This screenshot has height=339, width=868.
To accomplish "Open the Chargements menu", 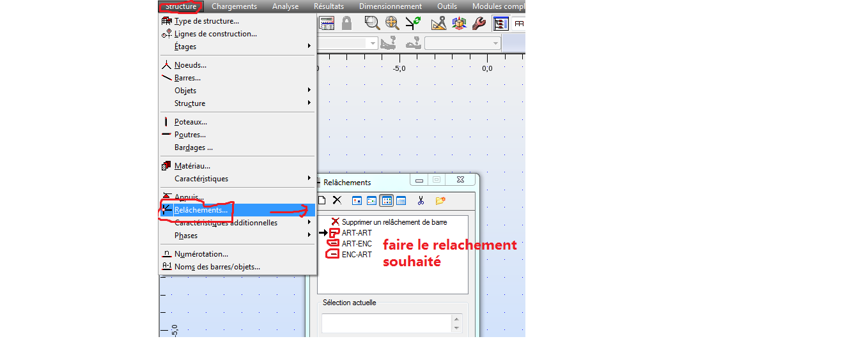I will 234,6.
